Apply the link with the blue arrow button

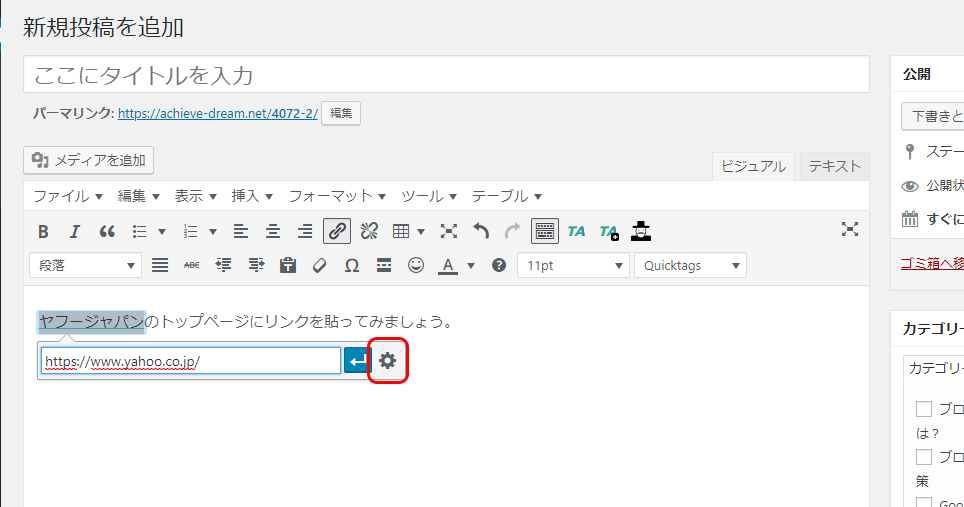coord(358,361)
